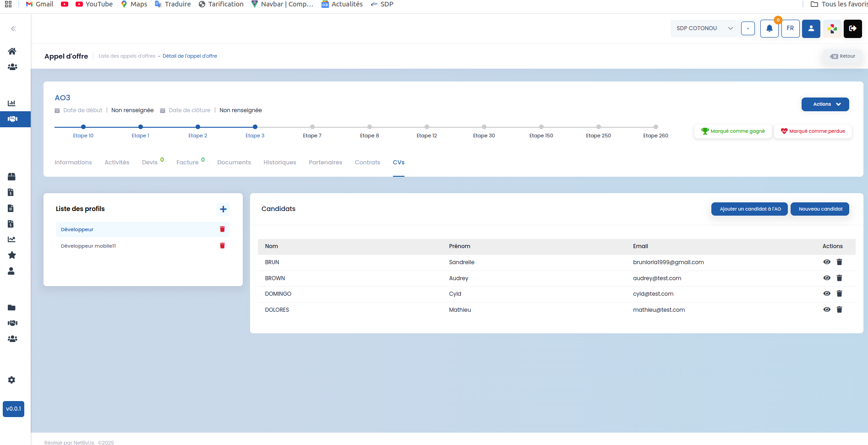
Task: Open the Actions dropdown button
Action: pyautogui.click(x=825, y=104)
